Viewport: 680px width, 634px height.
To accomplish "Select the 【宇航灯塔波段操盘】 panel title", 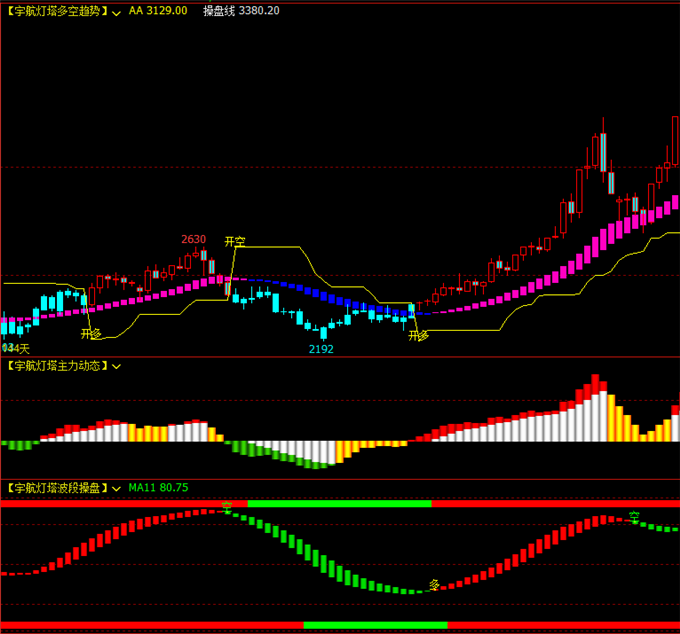I will 56,488.
